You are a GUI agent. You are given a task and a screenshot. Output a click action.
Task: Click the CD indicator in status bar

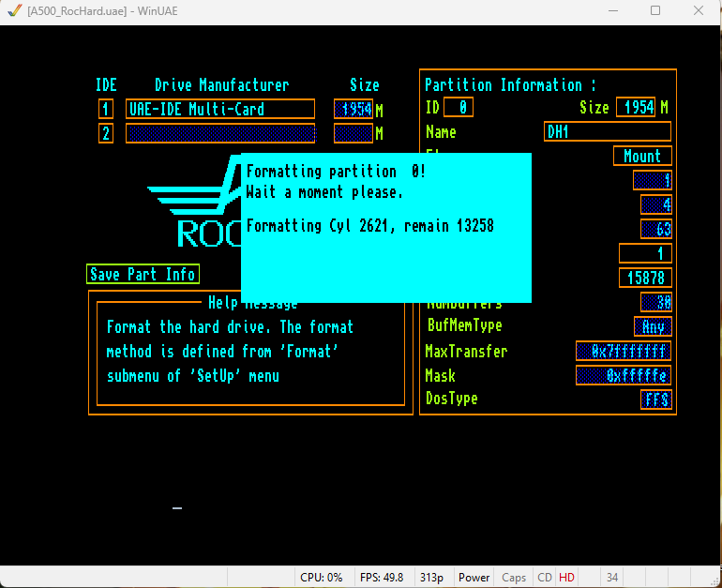point(545,578)
